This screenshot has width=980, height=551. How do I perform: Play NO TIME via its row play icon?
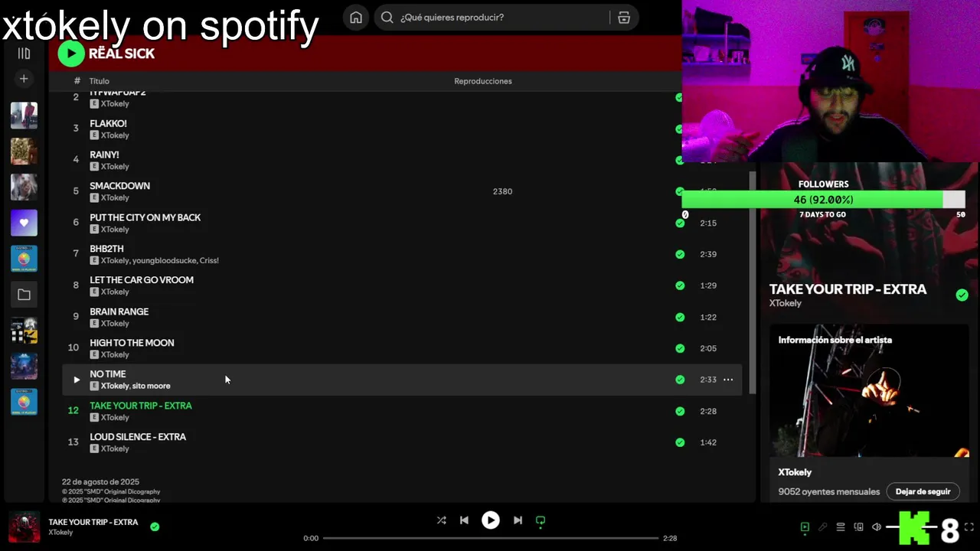(76, 380)
